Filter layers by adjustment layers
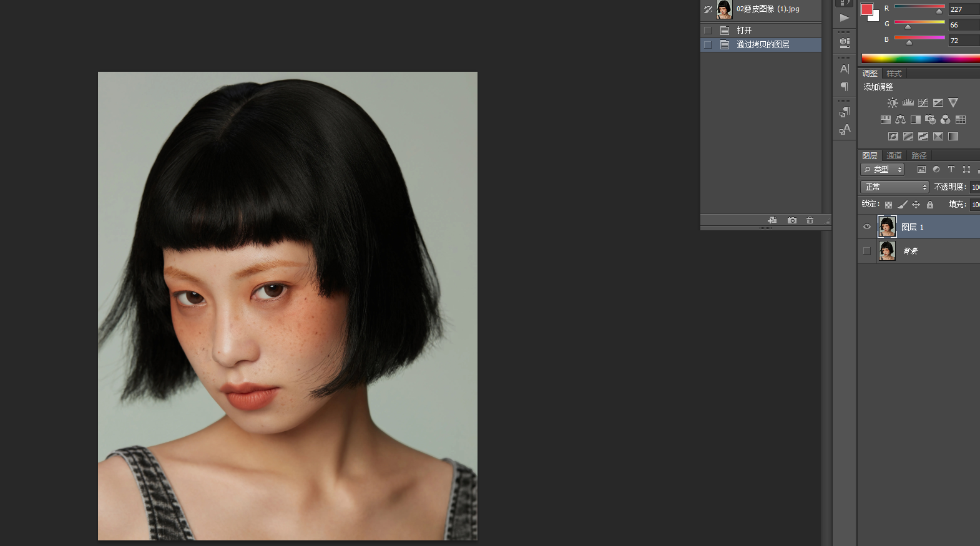Image resolution: width=980 pixels, height=546 pixels. [936, 170]
